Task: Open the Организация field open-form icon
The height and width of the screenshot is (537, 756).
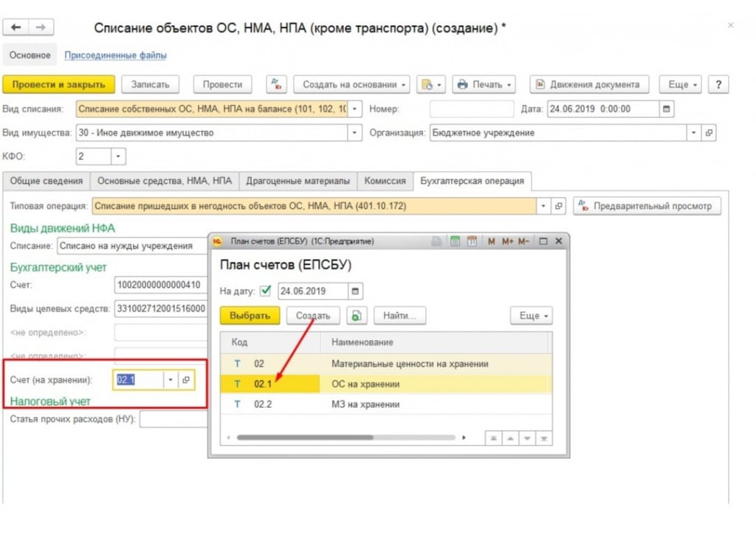Action: pyautogui.click(x=709, y=134)
